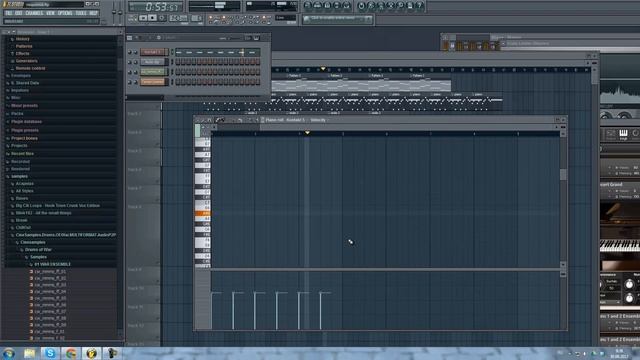640x360 pixels.
Task: Arm the transport Record button
Action: coord(162,18)
